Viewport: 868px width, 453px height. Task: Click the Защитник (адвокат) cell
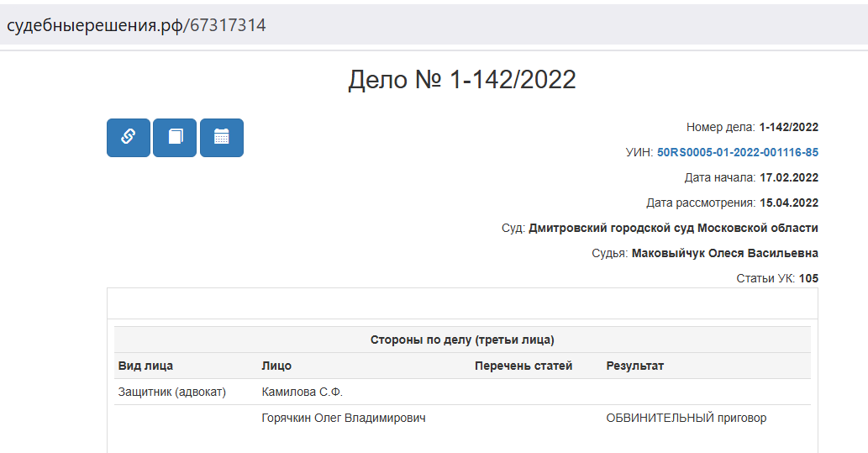tap(172, 392)
